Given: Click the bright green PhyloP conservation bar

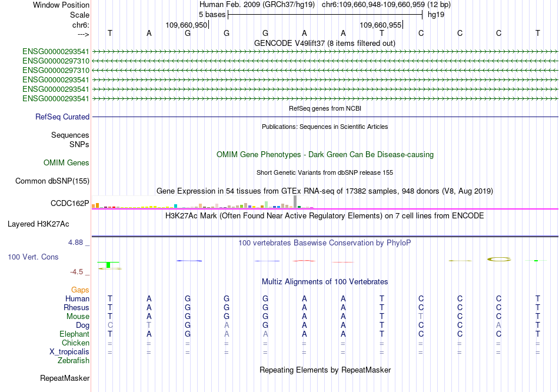Looking at the screenshot, I should pos(108,265).
